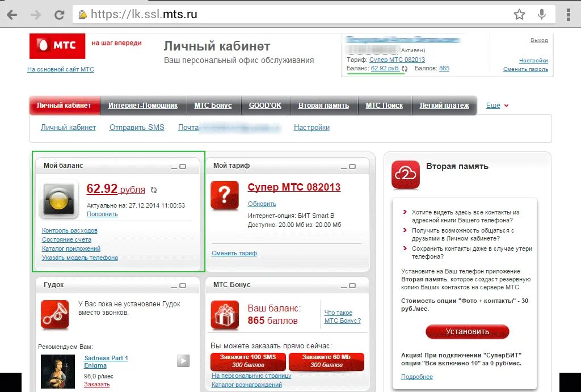Click the Вторая память cloud icon
This screenshot has width=581, height=392.
(x=405, y=175)
